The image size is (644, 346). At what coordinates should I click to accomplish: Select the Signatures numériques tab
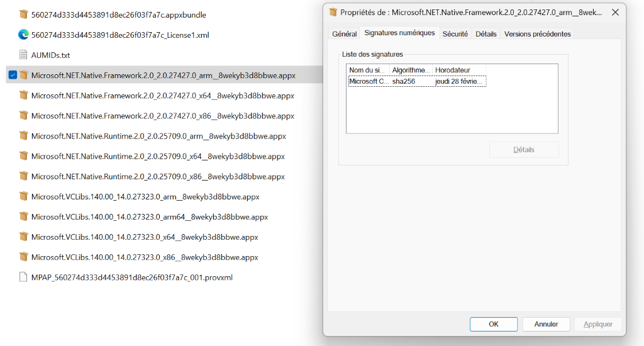click(399, 33)
